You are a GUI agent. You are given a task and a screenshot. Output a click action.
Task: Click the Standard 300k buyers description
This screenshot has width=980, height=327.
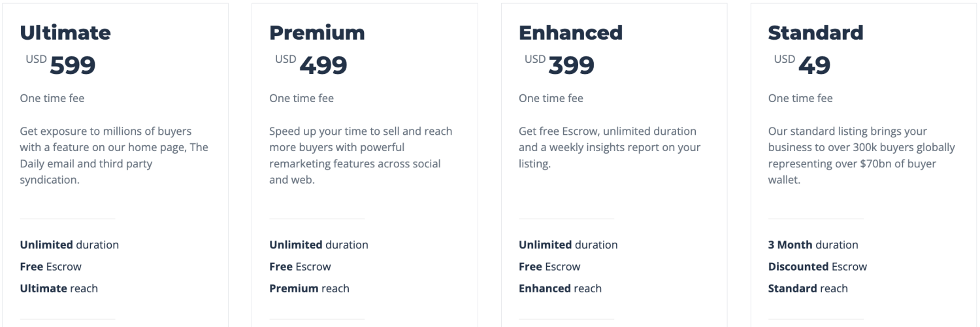click(x=861, y=156)
